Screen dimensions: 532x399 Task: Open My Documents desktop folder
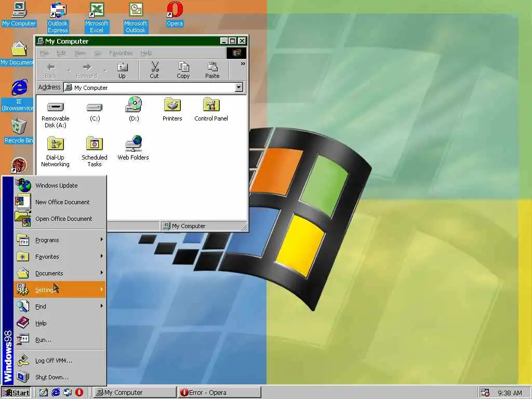17,54
